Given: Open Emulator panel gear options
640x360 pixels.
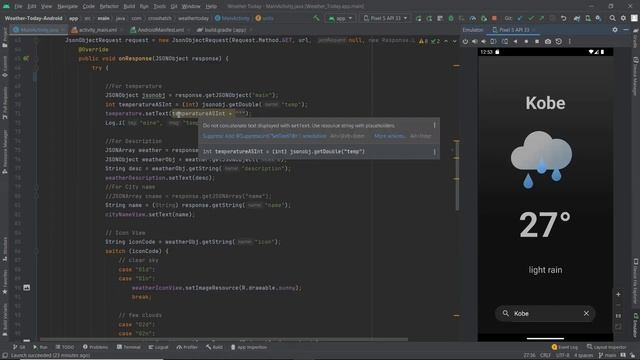Looking at the screenshot, I should point(615,30).
